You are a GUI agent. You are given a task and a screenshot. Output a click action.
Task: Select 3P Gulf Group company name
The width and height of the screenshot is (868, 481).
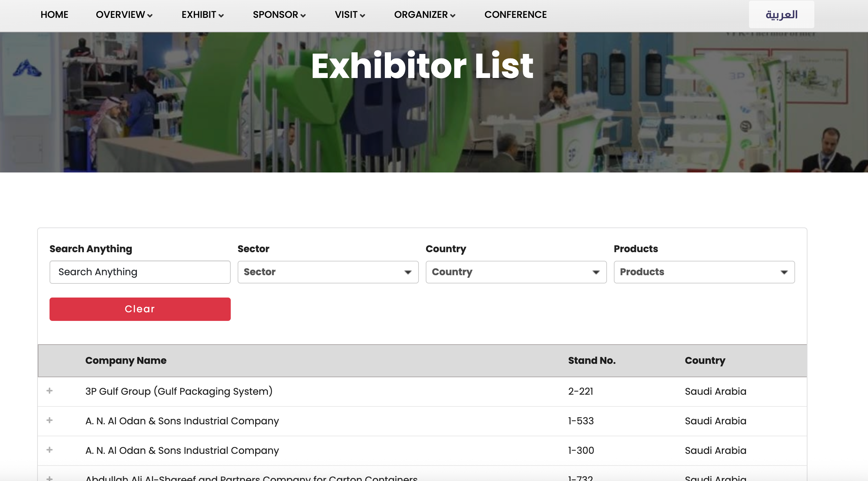pyautogui.click(x=179, y=391)
